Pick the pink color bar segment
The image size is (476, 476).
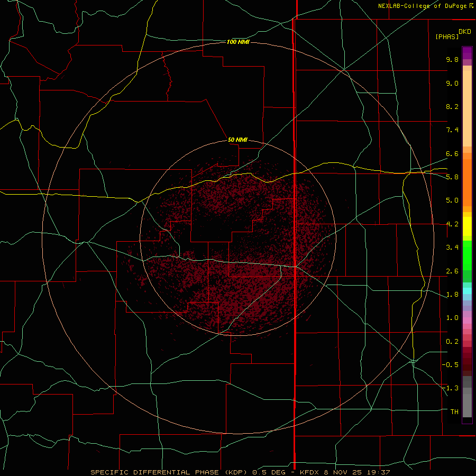[467, 321]
